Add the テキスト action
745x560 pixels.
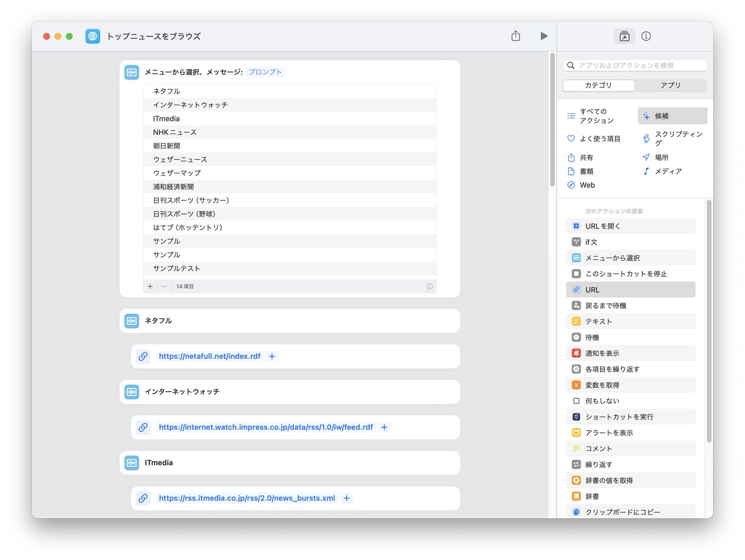pos(631,321)
